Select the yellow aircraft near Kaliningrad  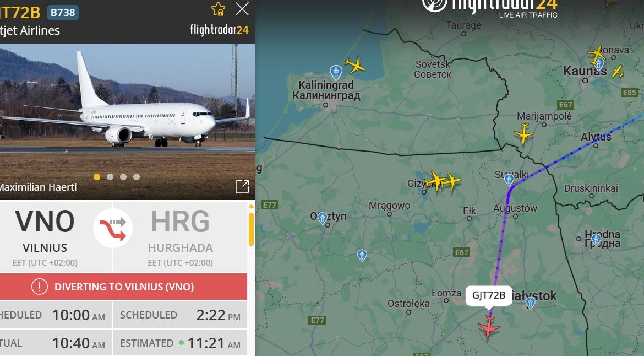pyautogui.click(x=355, y=65)
